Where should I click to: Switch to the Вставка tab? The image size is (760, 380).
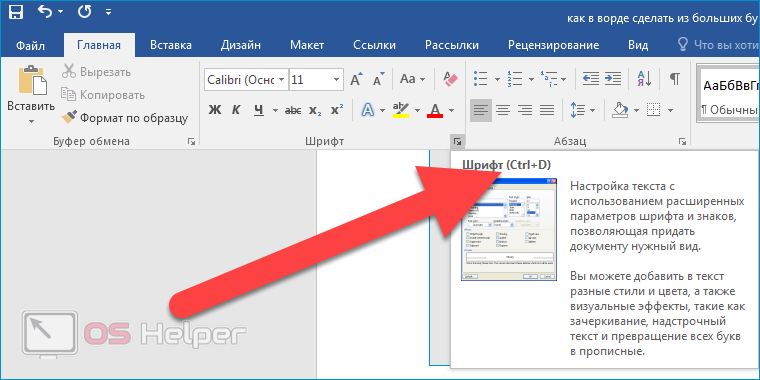pyautogui.click(x=171, y=46)
